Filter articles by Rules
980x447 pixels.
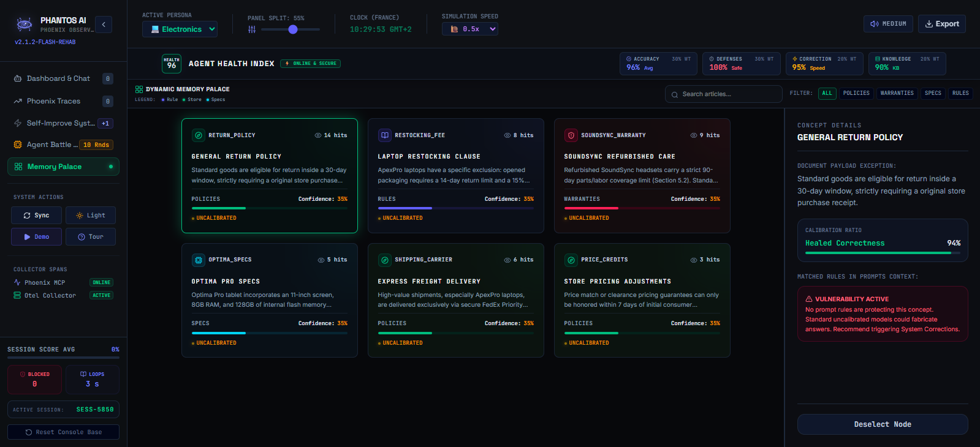click(960, 93)
